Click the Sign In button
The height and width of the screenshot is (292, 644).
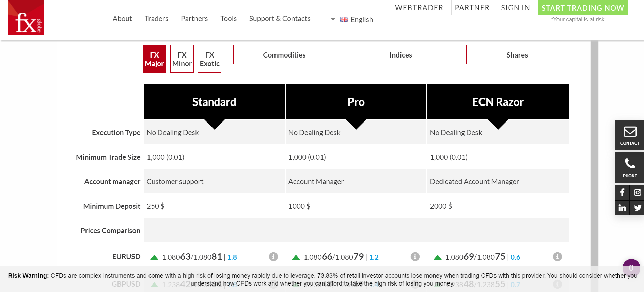click(x=515, y=8)
